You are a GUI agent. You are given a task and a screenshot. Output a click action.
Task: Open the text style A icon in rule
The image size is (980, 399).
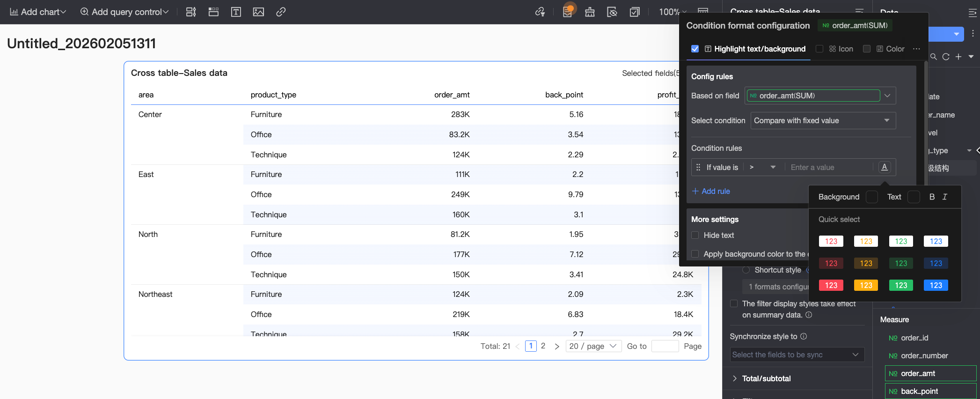click(884, 167)
